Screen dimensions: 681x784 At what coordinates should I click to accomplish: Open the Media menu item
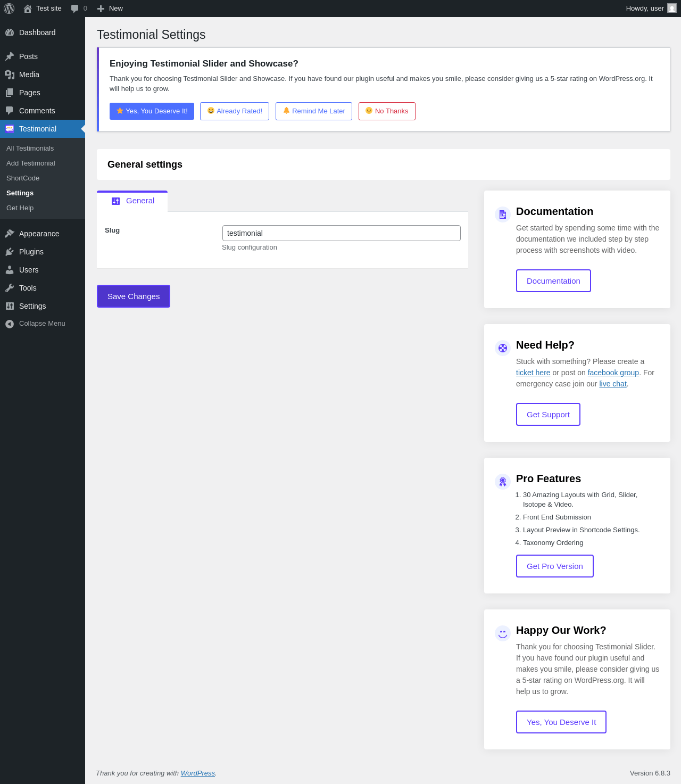coord(43,75)
